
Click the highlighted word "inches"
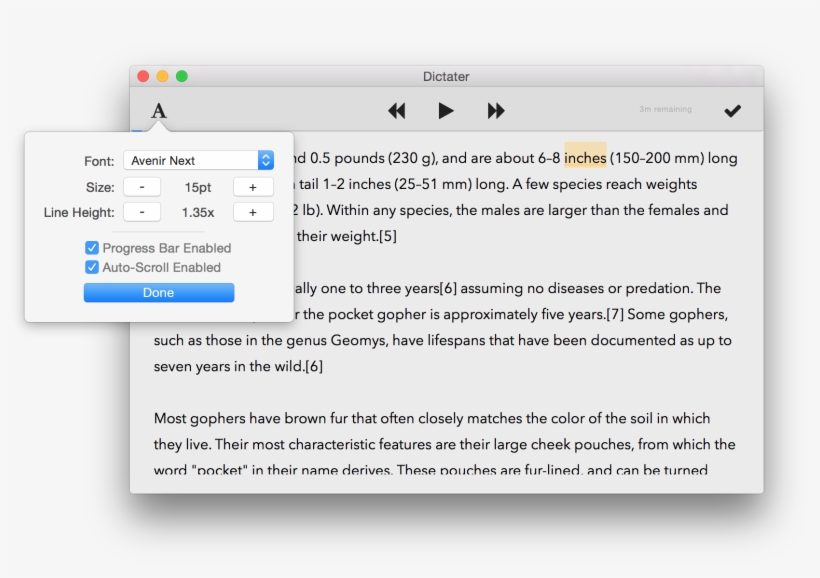tap(585, 158)
